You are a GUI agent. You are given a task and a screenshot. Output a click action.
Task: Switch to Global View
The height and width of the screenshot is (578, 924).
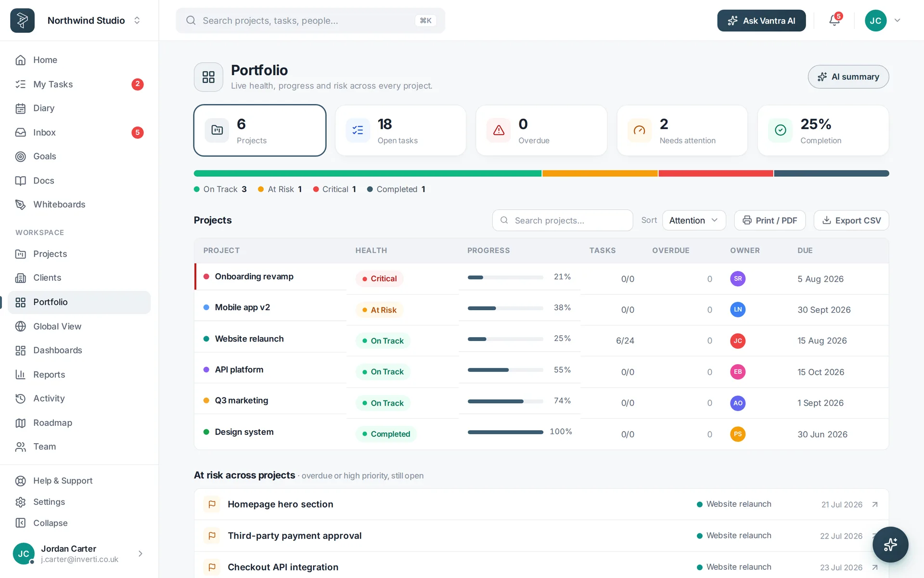point(79,326)
